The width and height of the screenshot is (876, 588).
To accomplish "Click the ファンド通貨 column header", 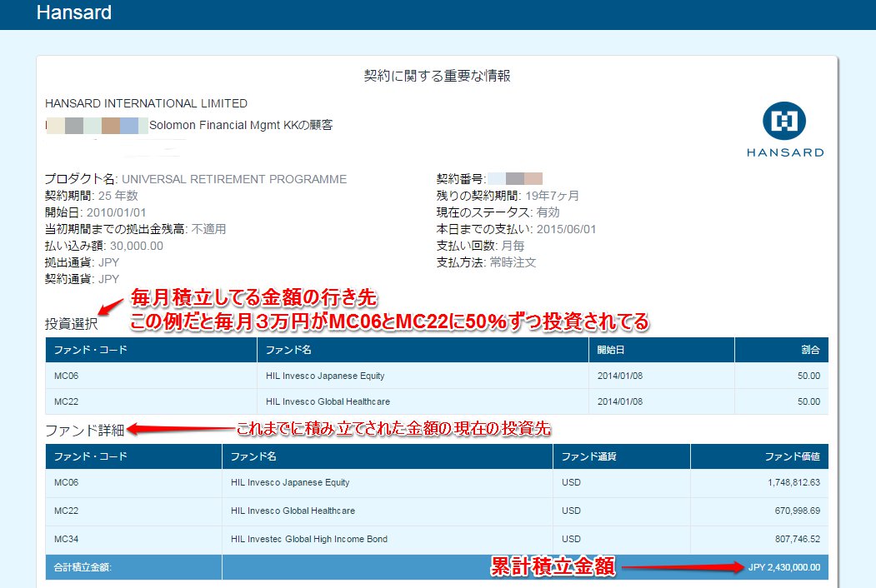I will point(588,456).
